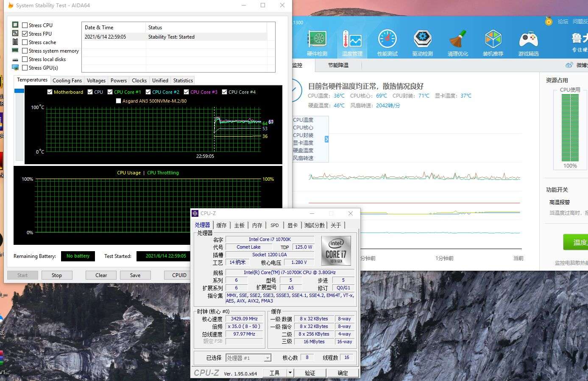Image resolution: width=588 pixels, height=381 pixels.
Task: Switch to the Cooling Fans tab
Action: click(67, 80)
